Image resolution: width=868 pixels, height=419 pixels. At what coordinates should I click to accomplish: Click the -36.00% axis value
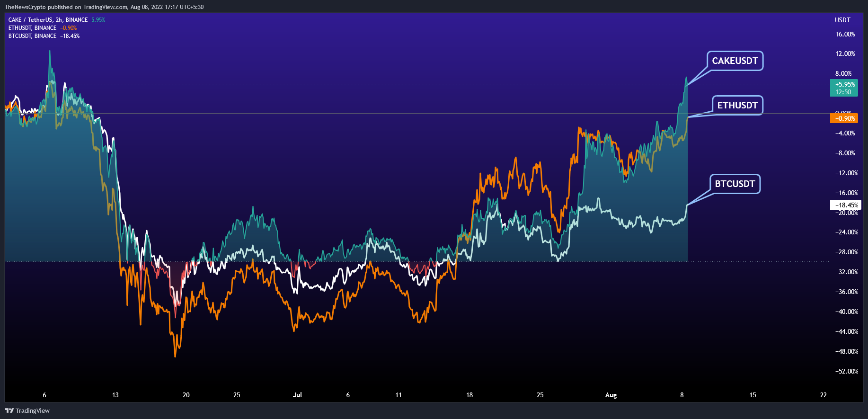click(847, 292)
